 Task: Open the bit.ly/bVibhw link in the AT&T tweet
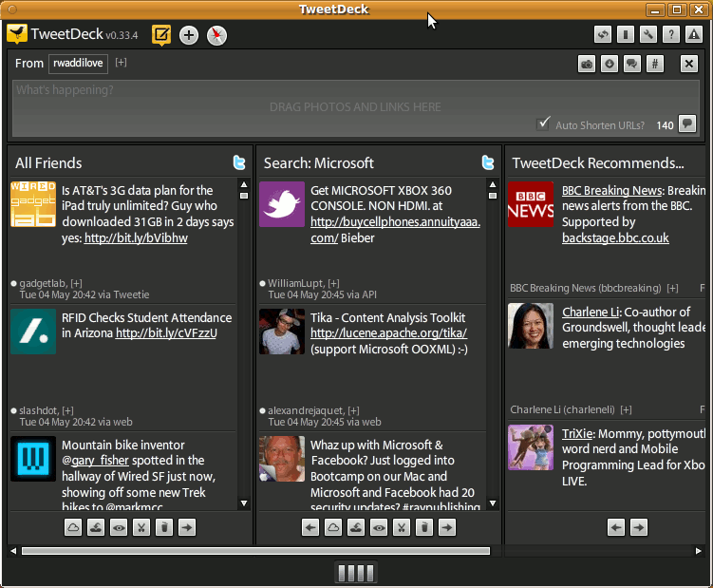tap(136, 238)
